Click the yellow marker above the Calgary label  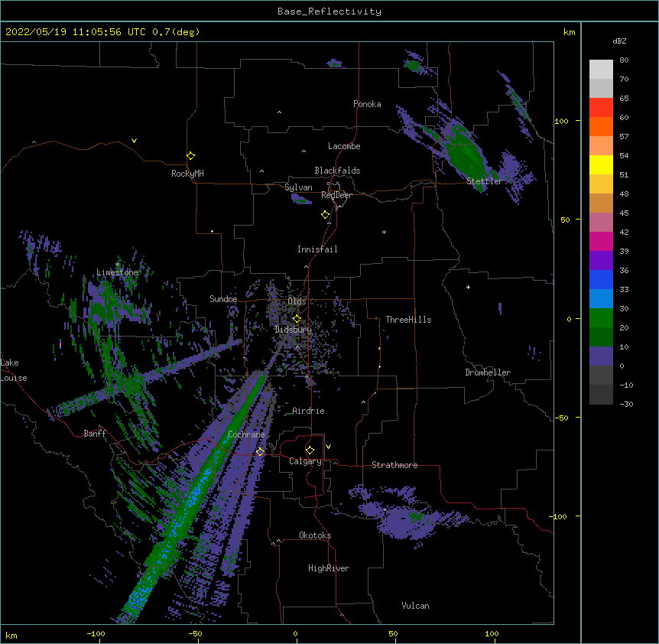tap(310, 450)
